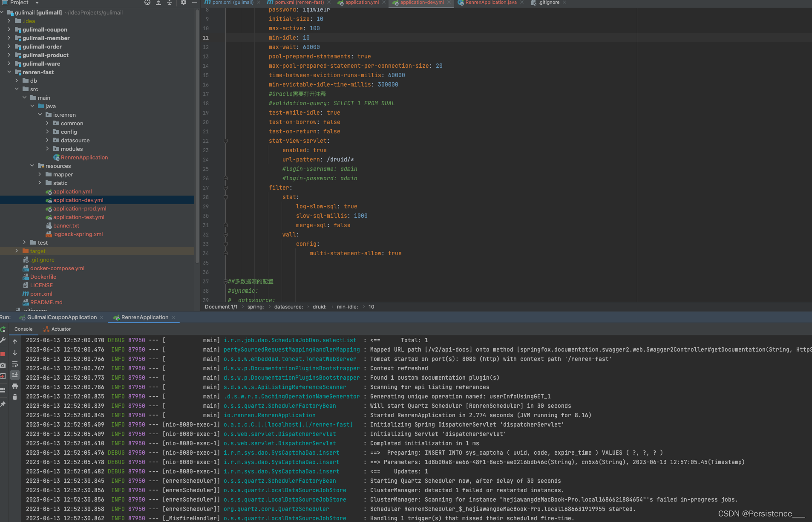The height and width of the screenshot is (522, 812).
Task: Click the 'druid:' breadcrumb
Action: (320, 307)
